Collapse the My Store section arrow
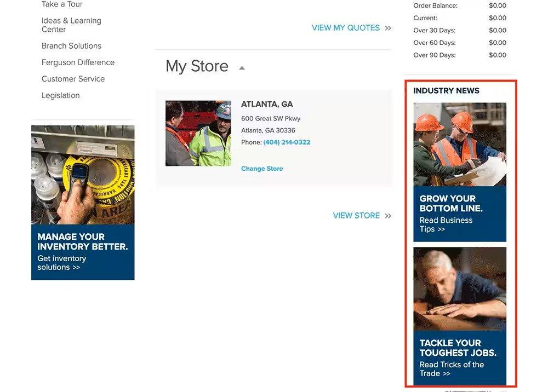 242,68
